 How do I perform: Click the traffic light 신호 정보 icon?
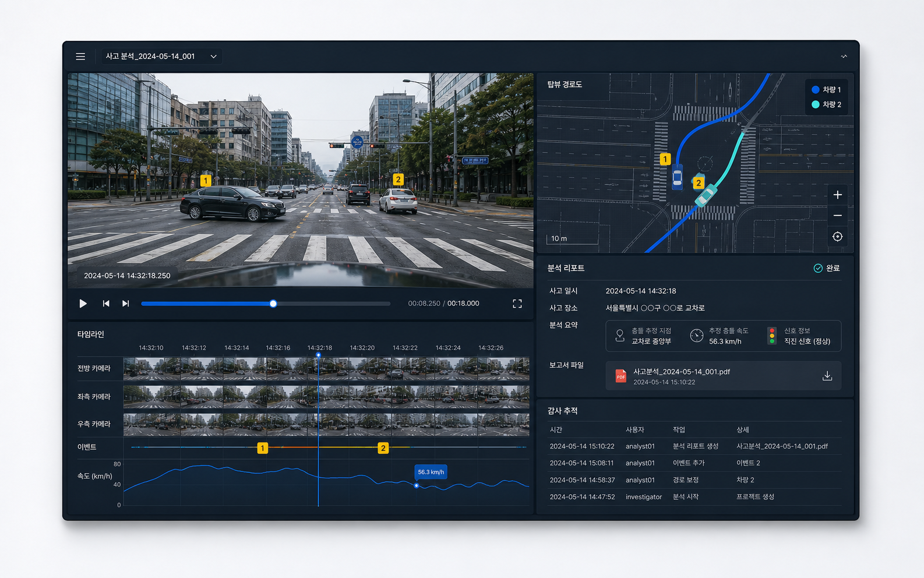coord(772,336)
